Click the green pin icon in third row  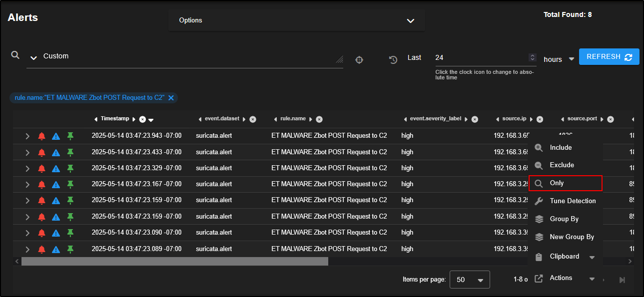pyautogui.click(x=70, y=168)
